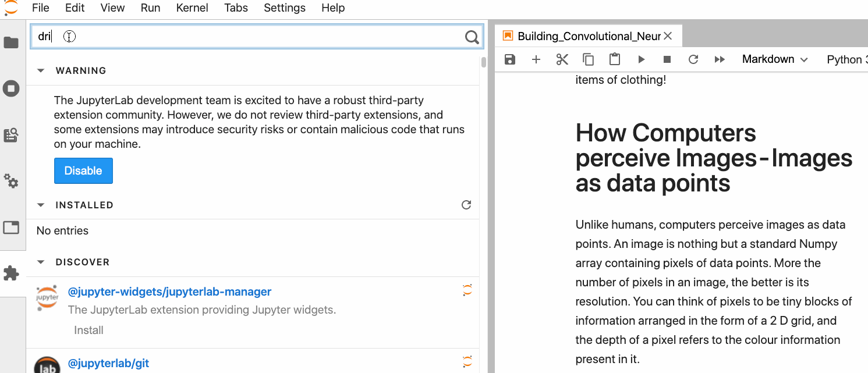
Task: Collapse the INSTALLED section
Action: coord(41,205)
